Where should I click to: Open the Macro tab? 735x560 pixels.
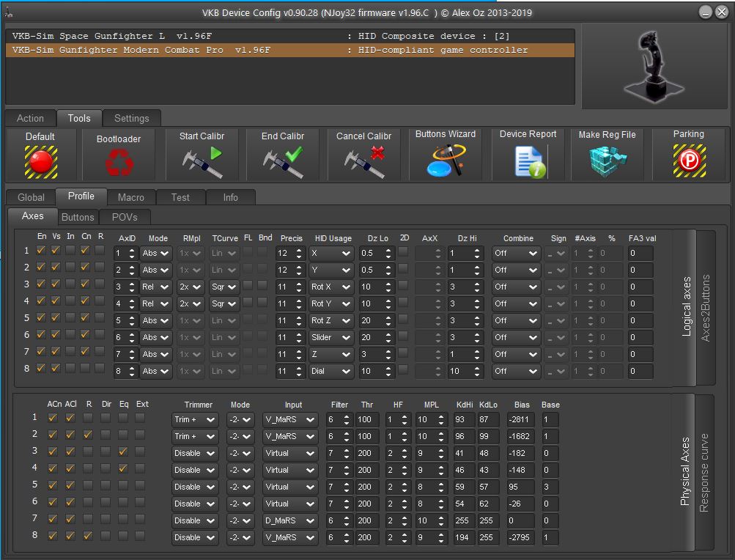click(x=131, y=197)
